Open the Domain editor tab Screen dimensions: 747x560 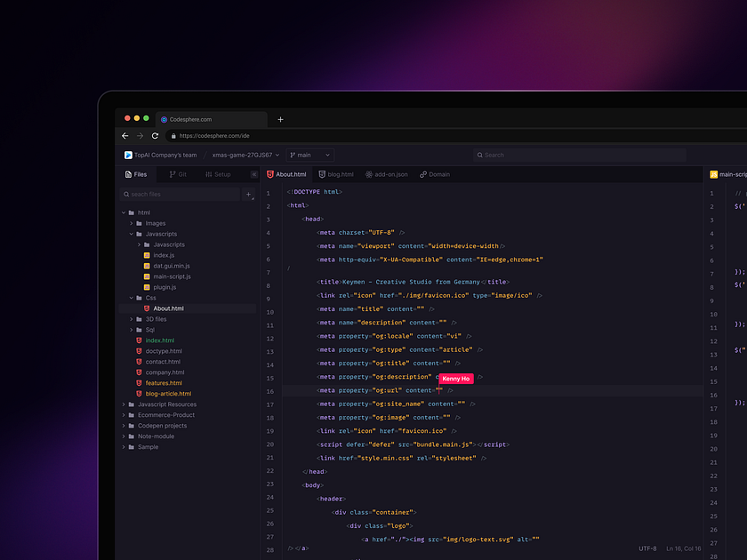click(x=435, y=174)
